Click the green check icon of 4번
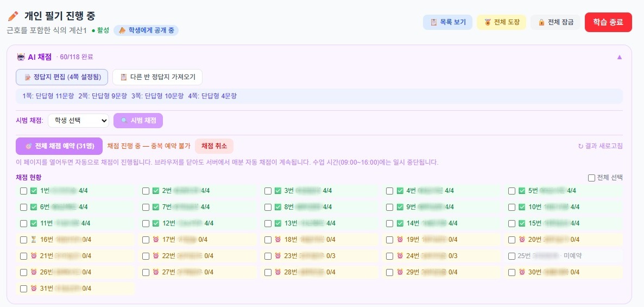Image resolution: width=644 pixels, height=307 pixels. (x=400, y=191)
